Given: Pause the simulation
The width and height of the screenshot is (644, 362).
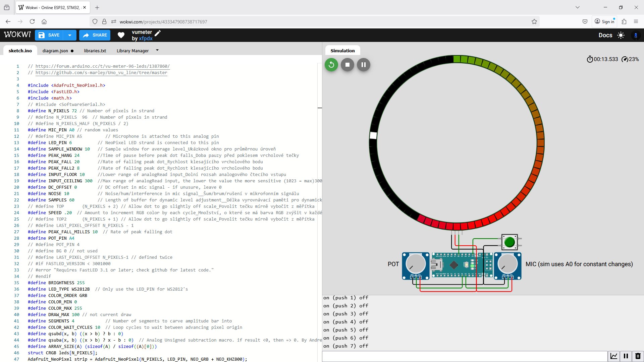Looking at the screenshot, I should point(363,65).
